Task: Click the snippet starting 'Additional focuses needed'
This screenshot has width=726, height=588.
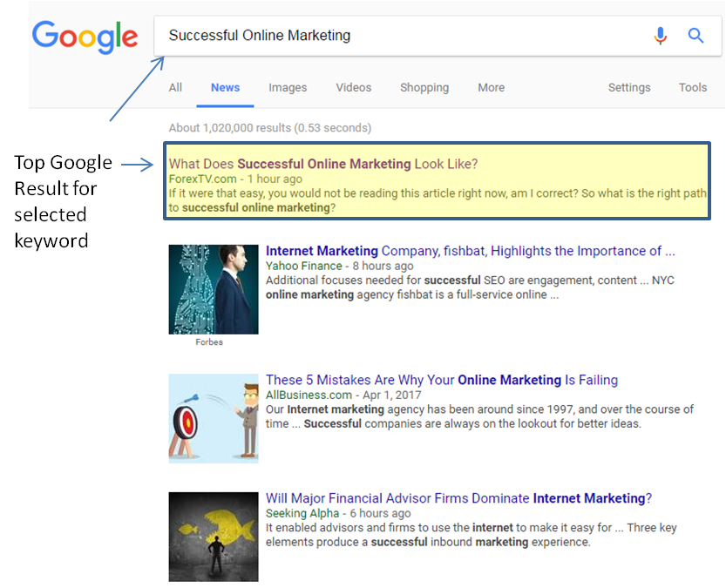Action: point(470,287)
